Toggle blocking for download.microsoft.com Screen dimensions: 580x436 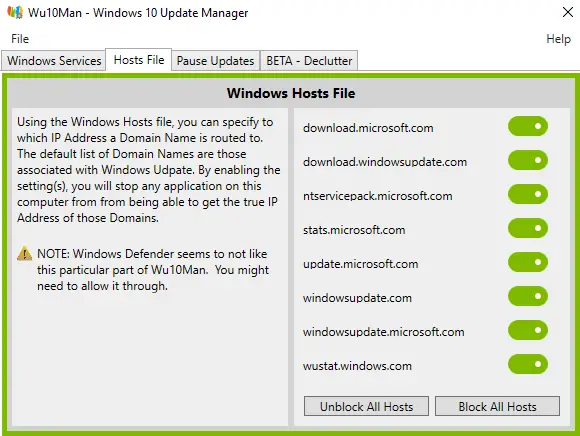(x=527, y=126)
